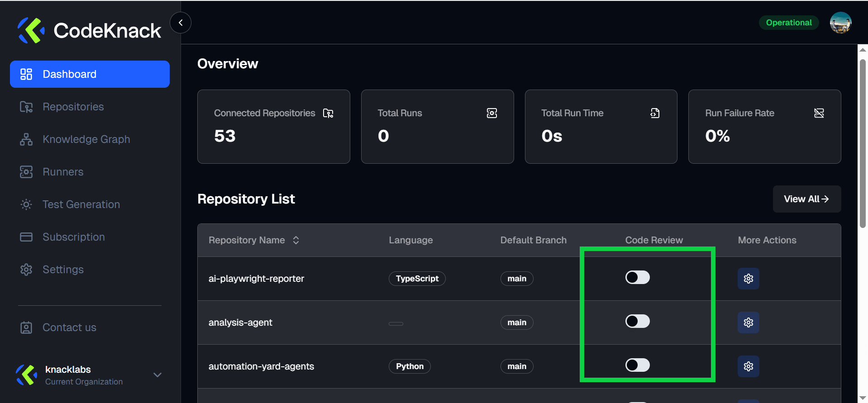Expand the knacklabs organization dropdown
The height and width of the screenshot is (403, 868).
157,375
